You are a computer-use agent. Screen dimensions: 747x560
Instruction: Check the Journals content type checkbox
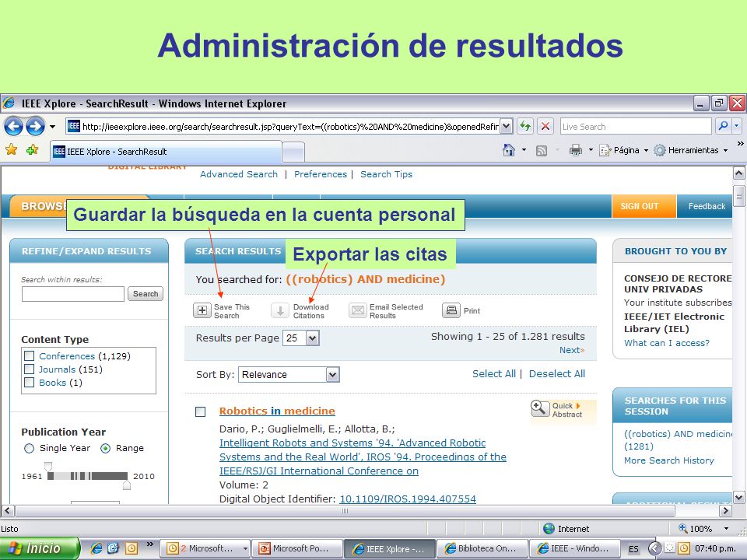(x=30, y=369)
